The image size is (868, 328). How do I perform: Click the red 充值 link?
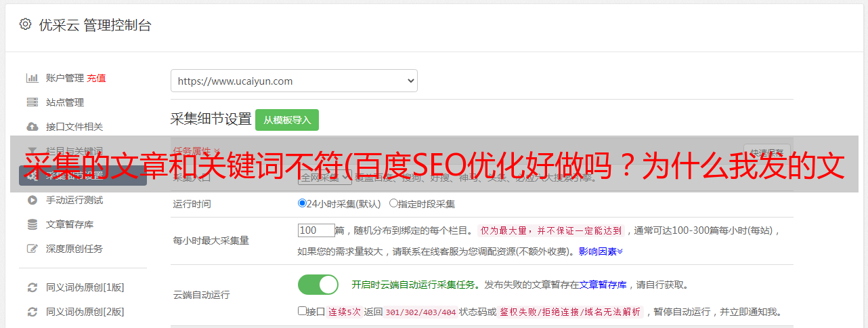point(96,78)
